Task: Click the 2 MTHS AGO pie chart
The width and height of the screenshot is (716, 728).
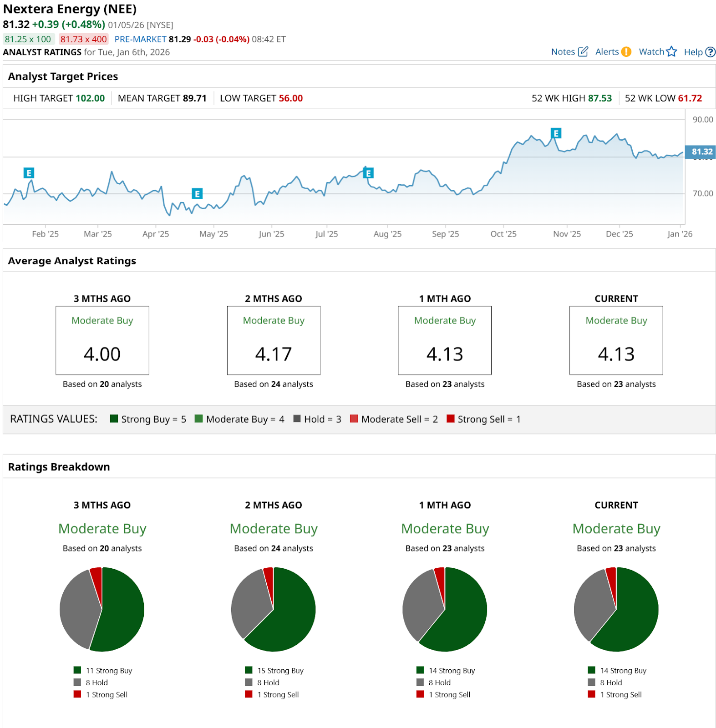Action: (x=274, y=609)
